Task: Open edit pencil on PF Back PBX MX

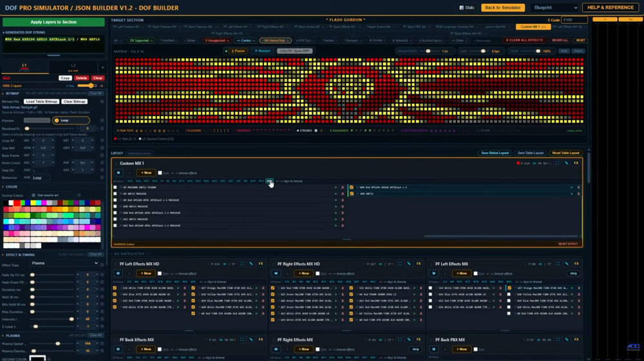Action: pos(567,340)
